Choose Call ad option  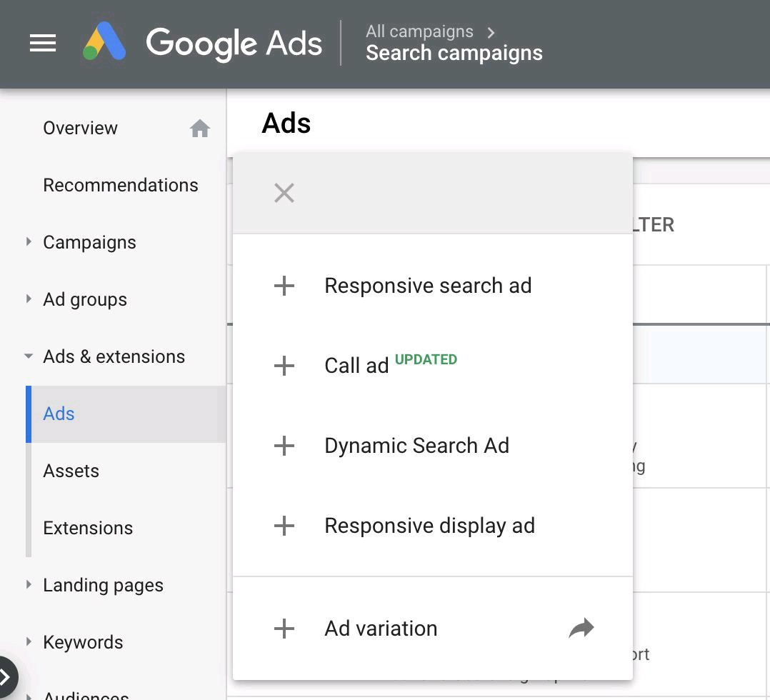(433, 366)
